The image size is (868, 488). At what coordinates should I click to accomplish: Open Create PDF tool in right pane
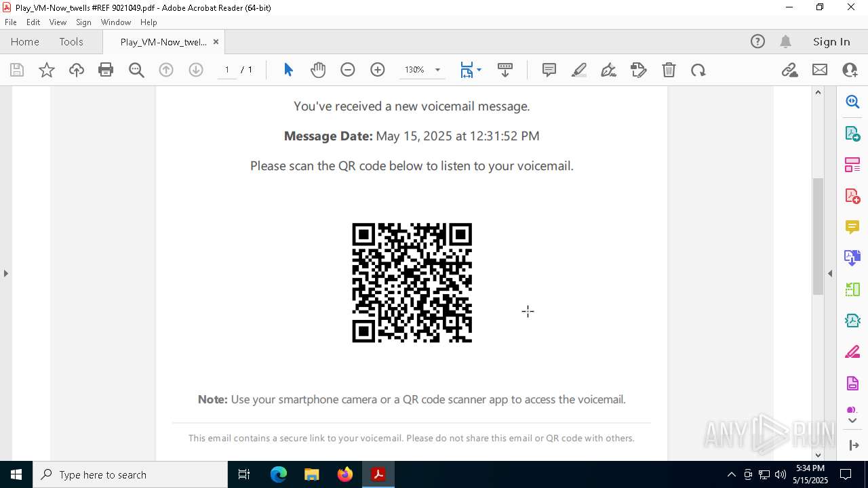point(852,196)
